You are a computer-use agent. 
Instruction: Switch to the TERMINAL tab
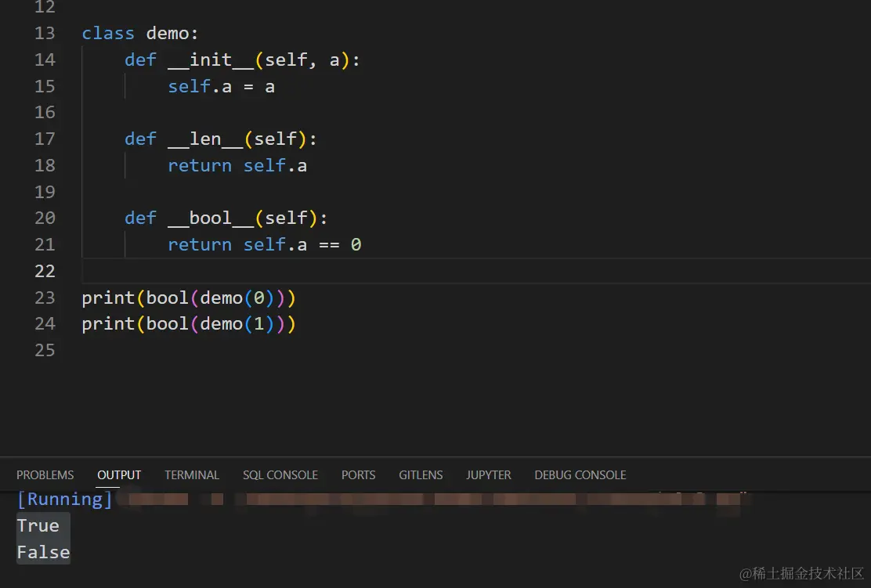[192, 474]
